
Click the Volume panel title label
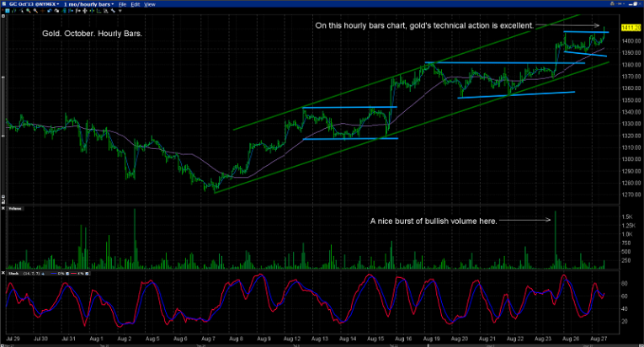[15, 209]
